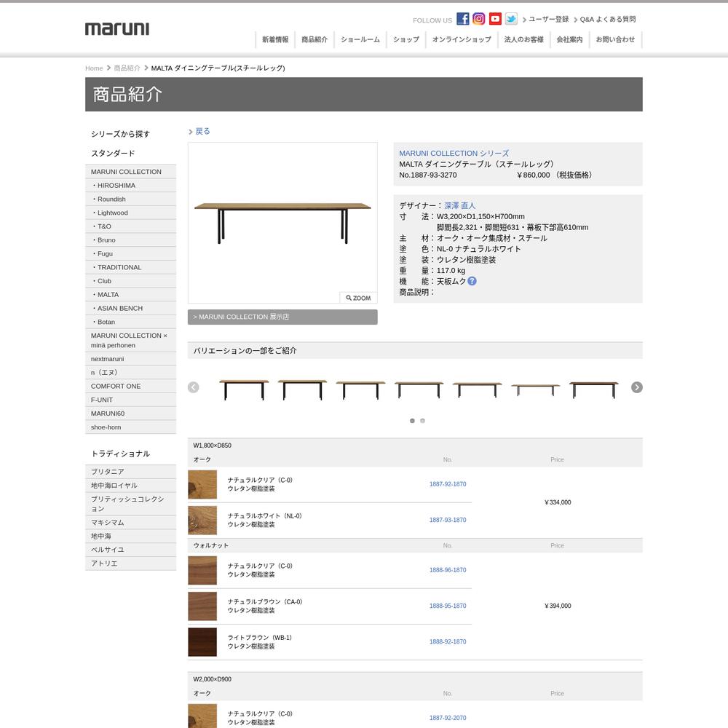Click the dark ライトブラウン (WB-1) walnut swatch
728x728 pixels.
pos(202,642)
